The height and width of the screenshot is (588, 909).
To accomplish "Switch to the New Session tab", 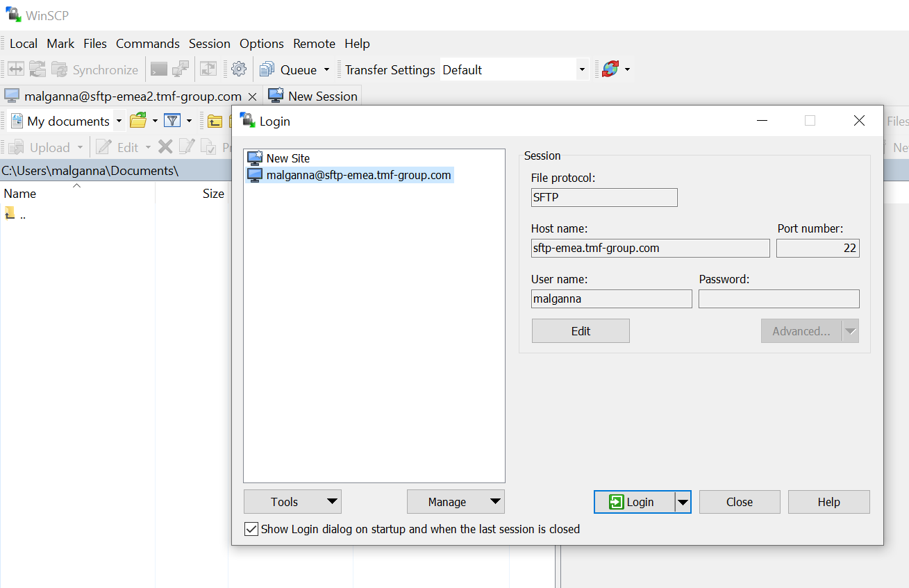I will (x=313, y=96).
